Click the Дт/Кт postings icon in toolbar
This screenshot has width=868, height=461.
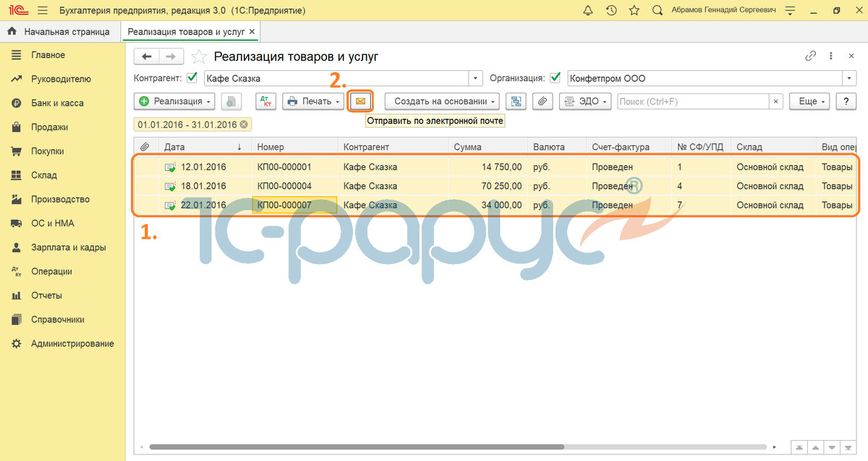tap(265, 101)
